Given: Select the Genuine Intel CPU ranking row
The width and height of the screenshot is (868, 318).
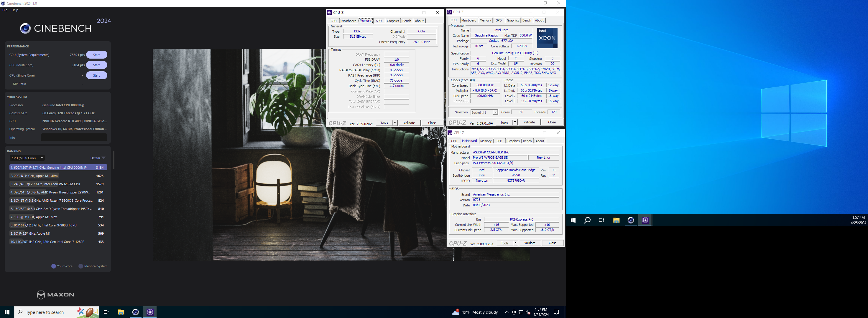Looking at the screenshot, I should (x=58, y=168).
